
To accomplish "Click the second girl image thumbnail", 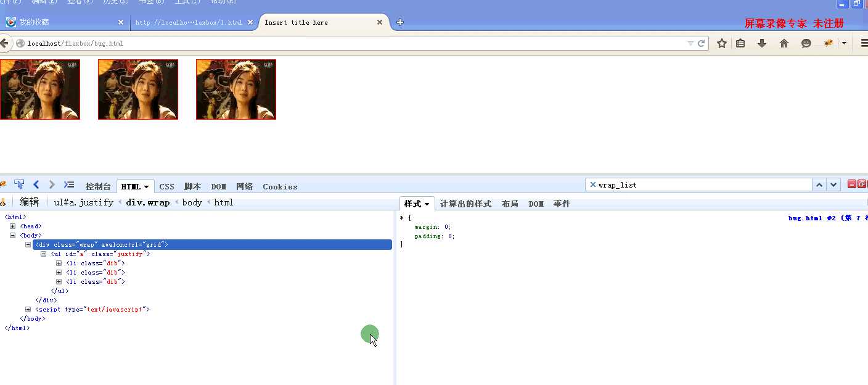I will pyautogui.click(x=138, y=89).
